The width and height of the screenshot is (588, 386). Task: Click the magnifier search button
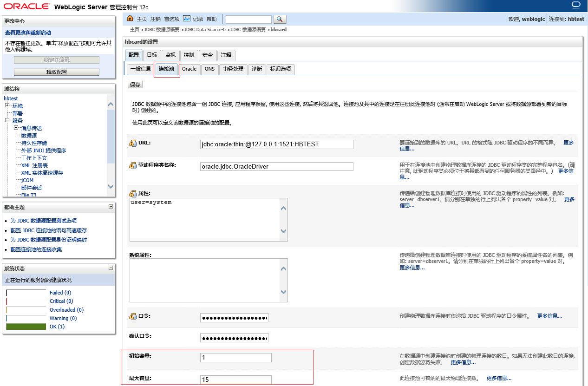(x=280, y=19)
